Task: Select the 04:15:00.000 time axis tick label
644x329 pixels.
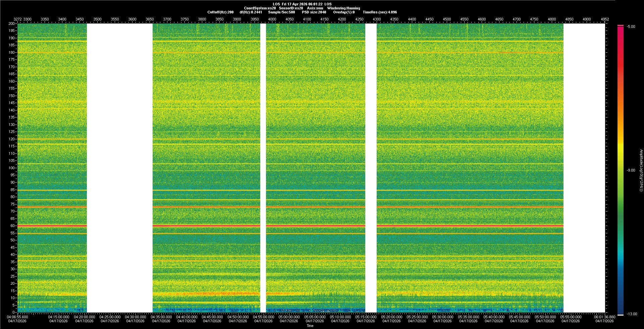Action: pos(59,317)
